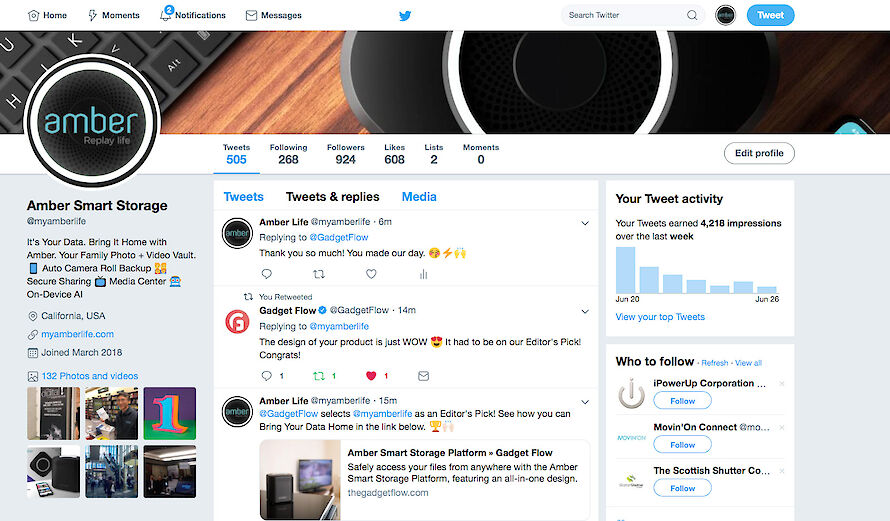Switch to the Tweets tab
The width and height of the screenshot is (890, 521).
point(244,197)
